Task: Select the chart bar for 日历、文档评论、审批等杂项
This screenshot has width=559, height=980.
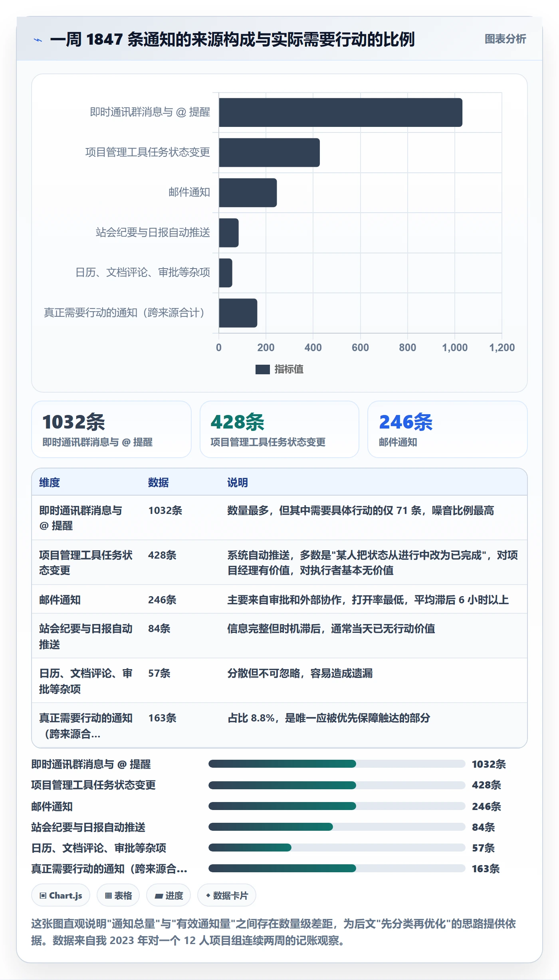Action: 226,273
